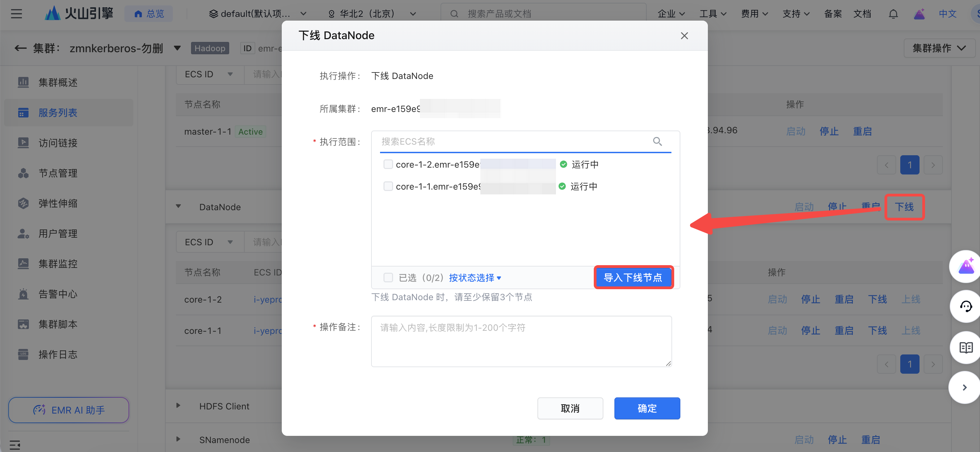
Task: Click 重启 in the master-1-1 row
Action: 862,131
